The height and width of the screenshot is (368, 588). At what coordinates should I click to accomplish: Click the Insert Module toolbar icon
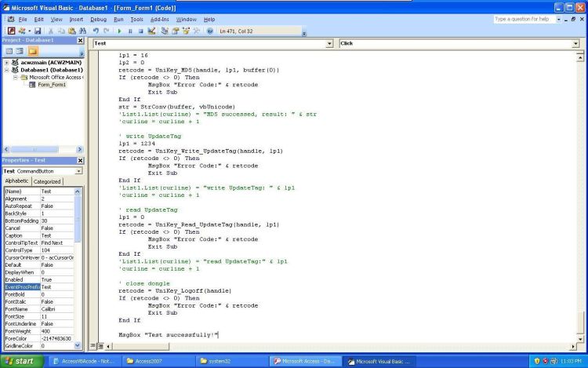click(22, 31)
